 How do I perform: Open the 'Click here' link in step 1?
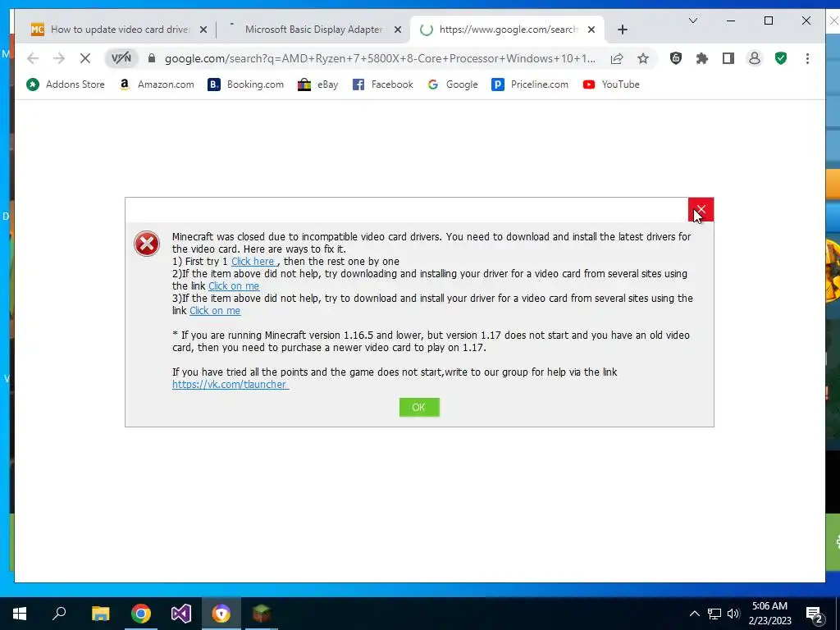pos(254,262)
